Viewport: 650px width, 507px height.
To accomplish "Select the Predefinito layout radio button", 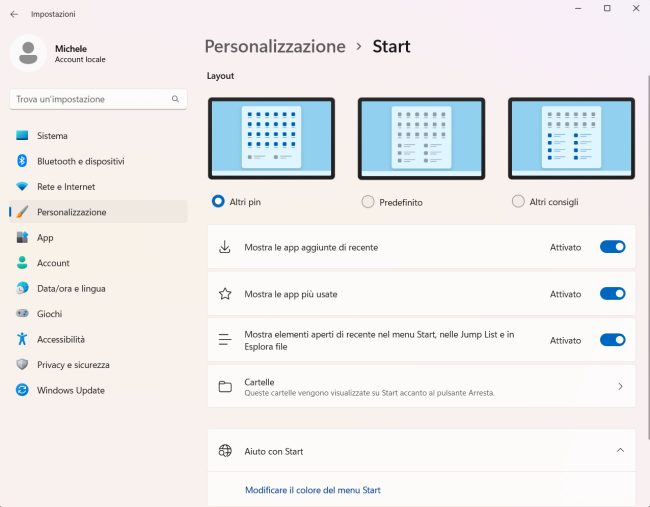I will [368, 202].
